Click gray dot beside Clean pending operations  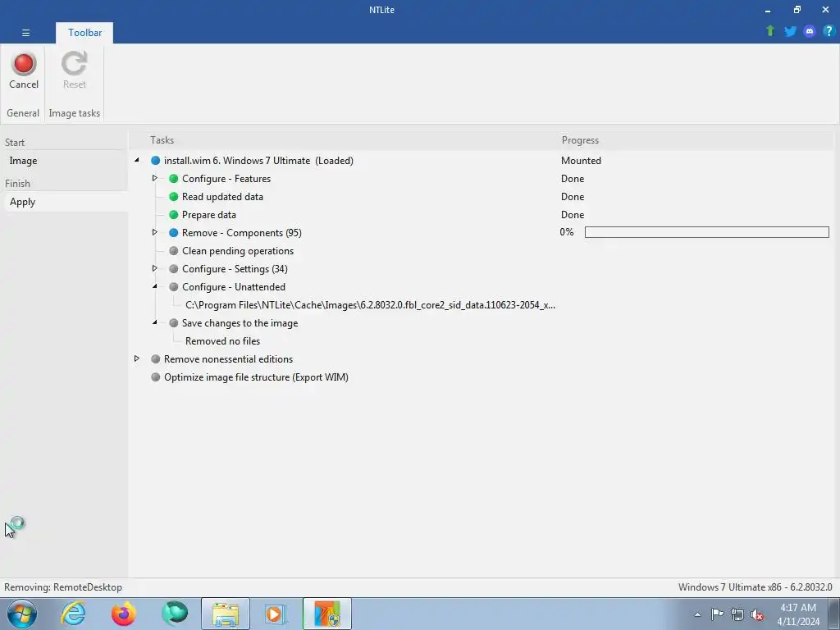[x=174, y=251]
